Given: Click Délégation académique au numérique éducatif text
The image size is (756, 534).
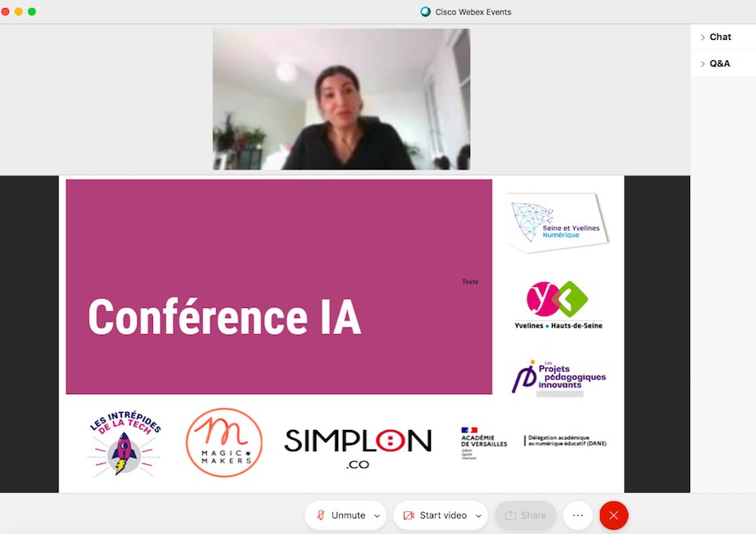Looking at the screenshot, I should tap(567, 441).
